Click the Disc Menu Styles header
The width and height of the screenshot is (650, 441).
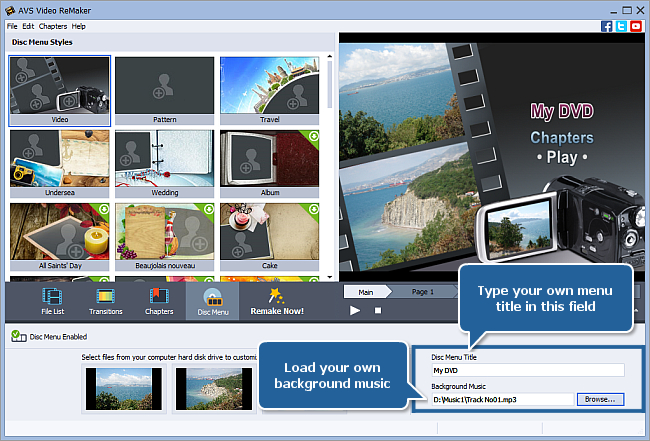[x=42, y=42]
